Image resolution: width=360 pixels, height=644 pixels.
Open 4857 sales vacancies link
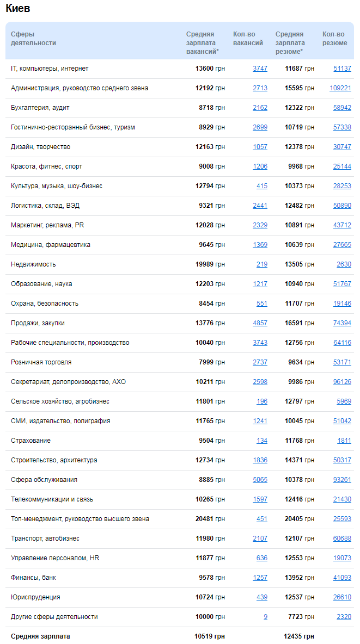pyautogui.click(x=260, y=323)
